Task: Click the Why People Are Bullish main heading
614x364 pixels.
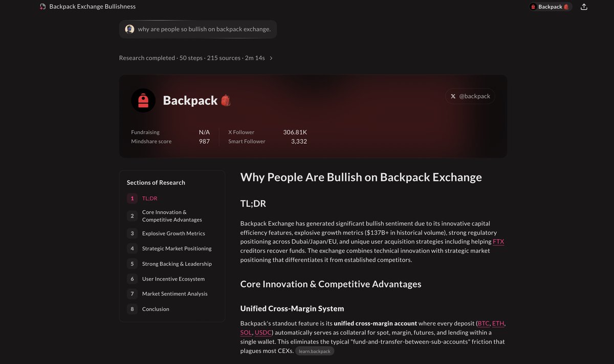Action: (361, 177)
